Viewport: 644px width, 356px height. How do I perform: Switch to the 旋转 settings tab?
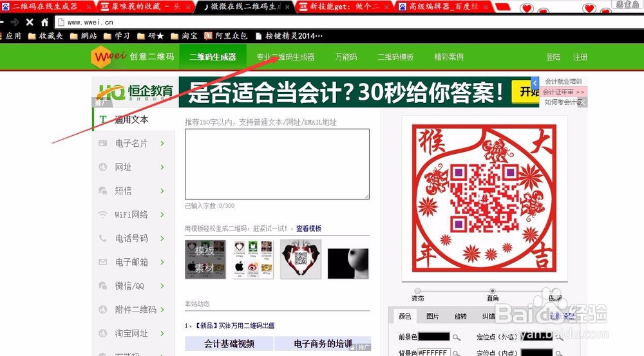460,316
